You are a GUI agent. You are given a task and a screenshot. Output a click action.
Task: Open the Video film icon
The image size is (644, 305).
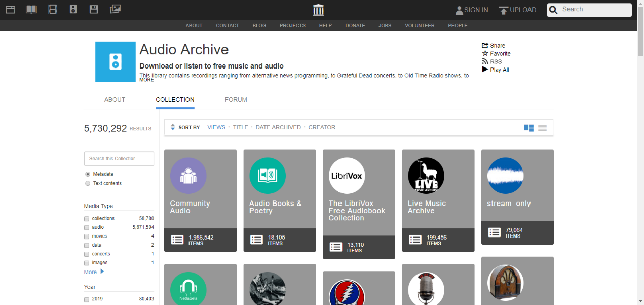(53, 9)
